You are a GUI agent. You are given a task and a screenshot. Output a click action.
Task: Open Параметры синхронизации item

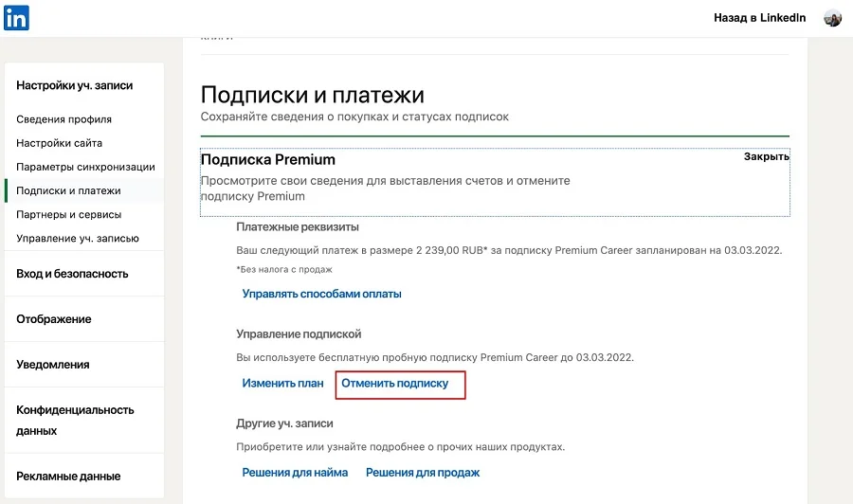85,167
